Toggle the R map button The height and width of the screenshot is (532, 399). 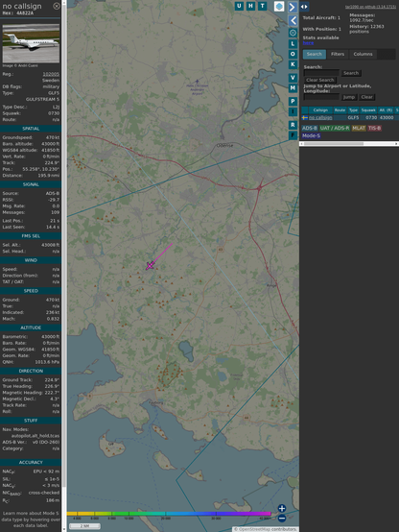293,125
